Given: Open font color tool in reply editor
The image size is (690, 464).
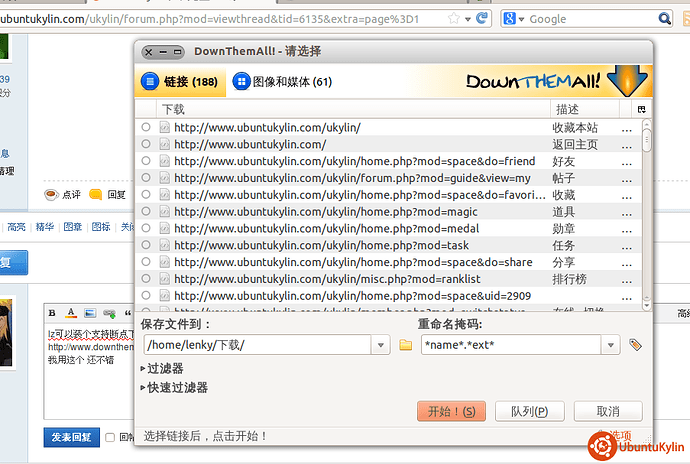Looking at the screenshot, I should coord(71,313).
